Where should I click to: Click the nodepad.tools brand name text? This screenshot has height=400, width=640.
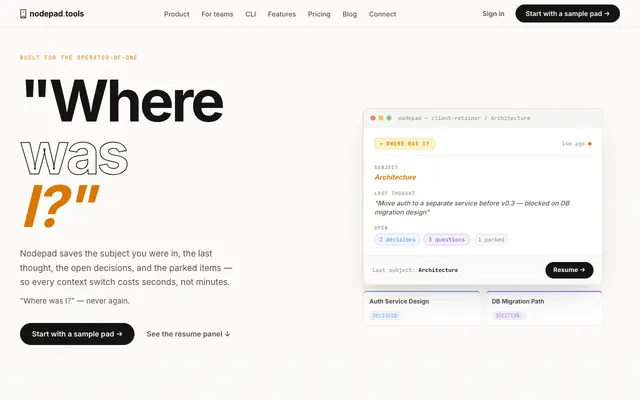point(57,14)
